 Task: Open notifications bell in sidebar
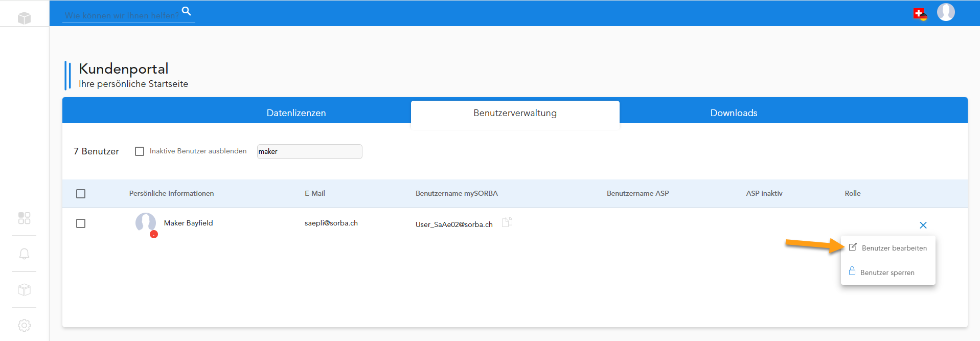coord(24,254)
